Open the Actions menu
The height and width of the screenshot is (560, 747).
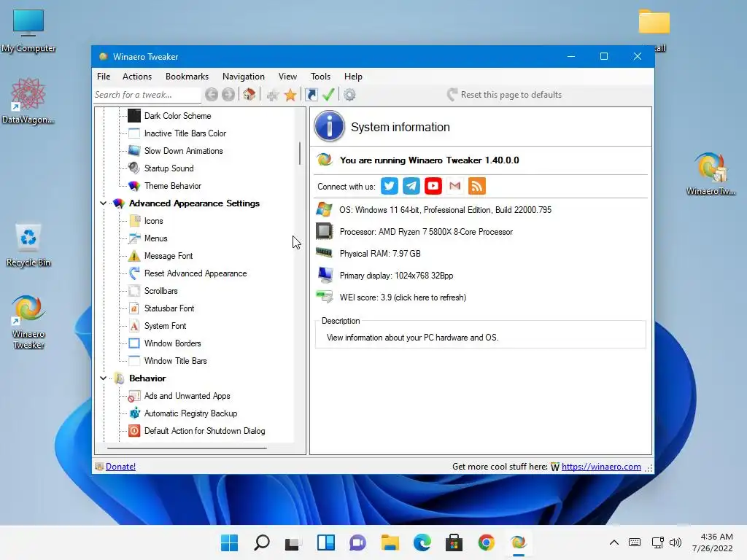coord(137,76)
